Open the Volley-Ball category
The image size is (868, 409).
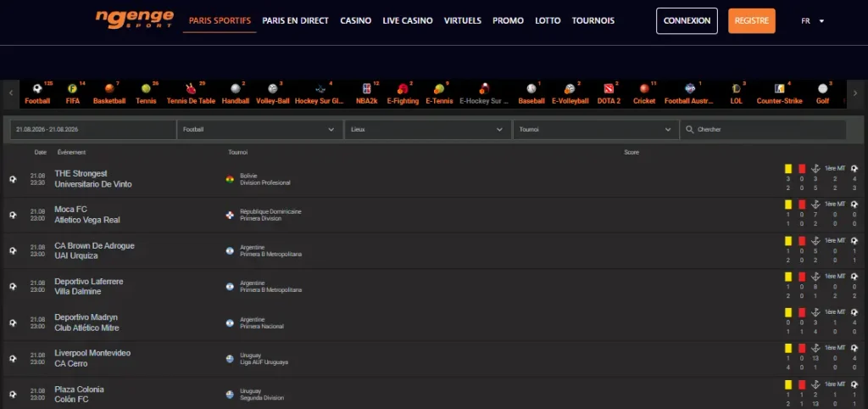click(272, 93)
